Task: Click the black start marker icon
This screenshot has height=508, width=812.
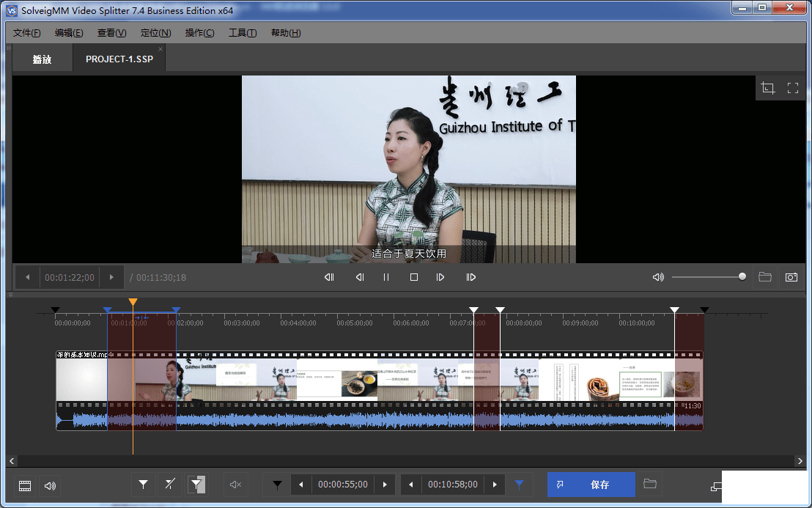Action: [x=278, y=485]
